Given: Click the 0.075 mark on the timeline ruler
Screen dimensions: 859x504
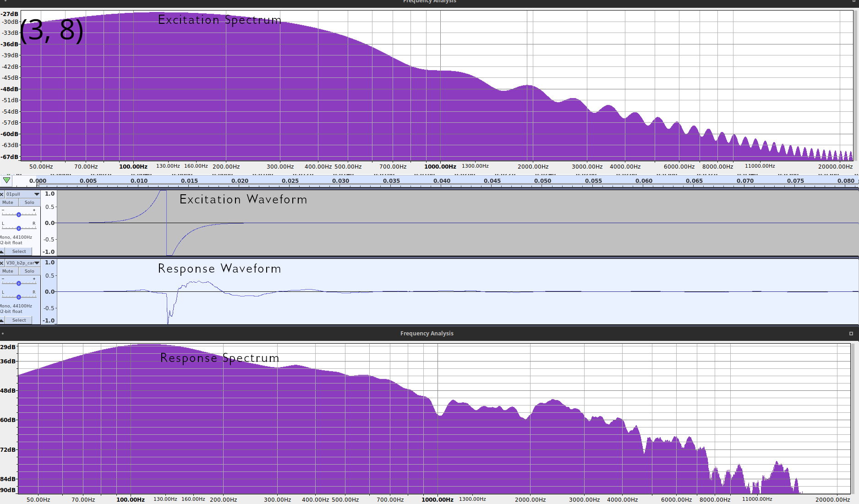Looking at the screenshot, I should coord(795,181).
